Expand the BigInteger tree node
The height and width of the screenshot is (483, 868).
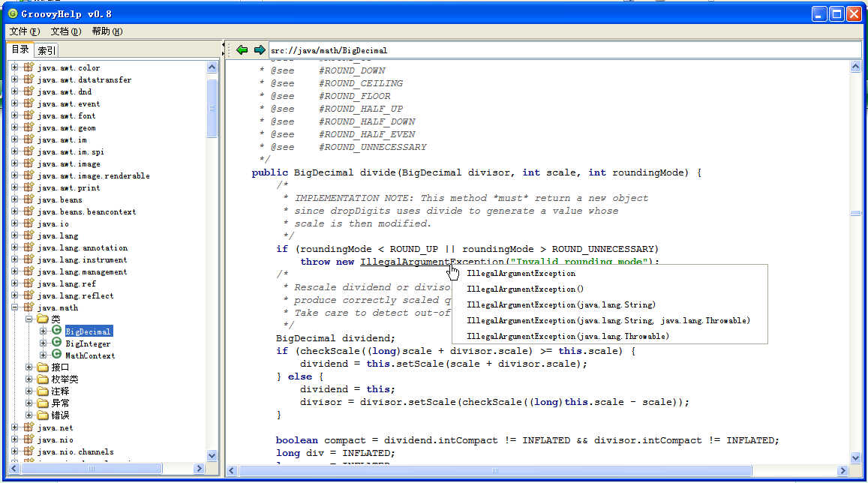43,343
